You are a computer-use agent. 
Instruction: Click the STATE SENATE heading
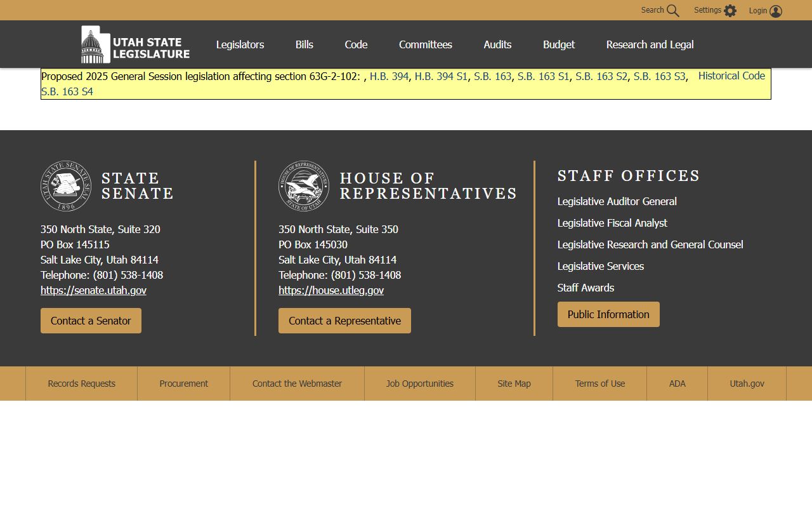(138, 186)
